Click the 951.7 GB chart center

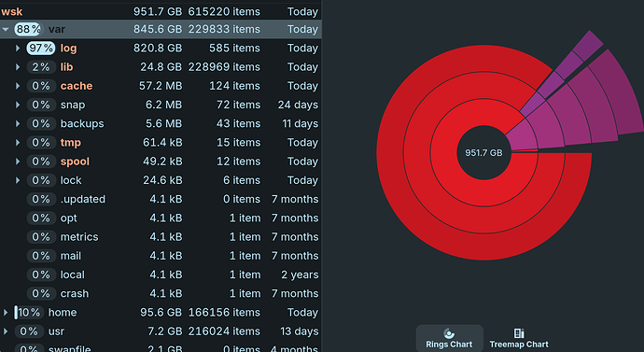[483, 153]
